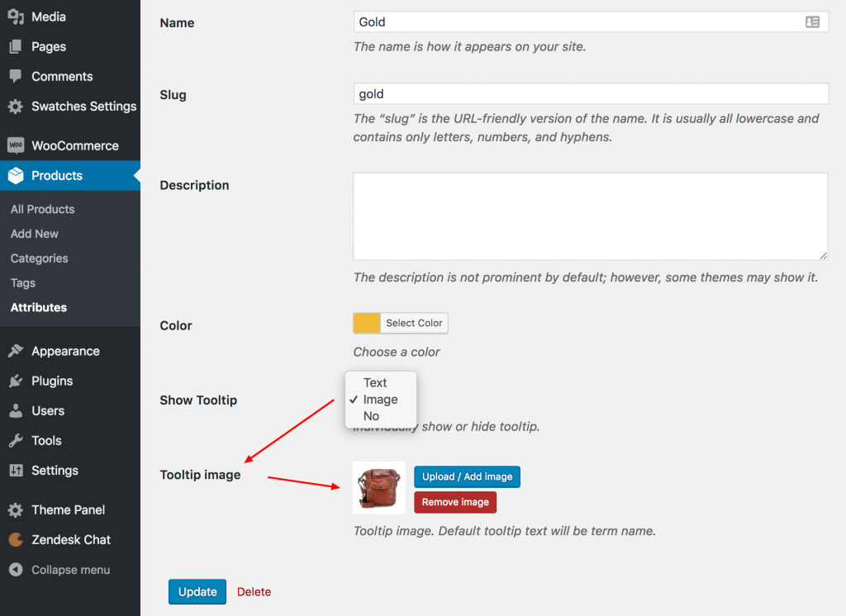The image size is (846, 616).
Task: Choose No from the tooltip dropdown
Action: 372,415
